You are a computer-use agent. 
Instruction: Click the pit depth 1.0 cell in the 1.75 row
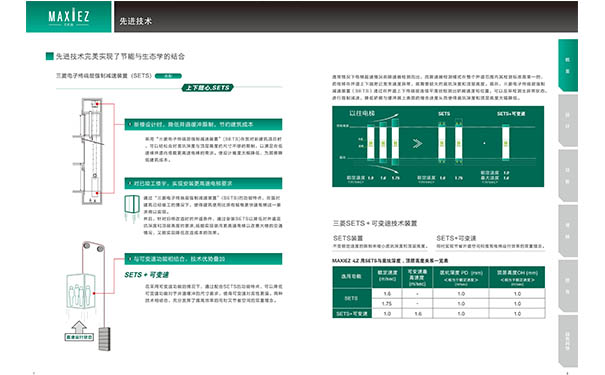[x=461, y=304]
